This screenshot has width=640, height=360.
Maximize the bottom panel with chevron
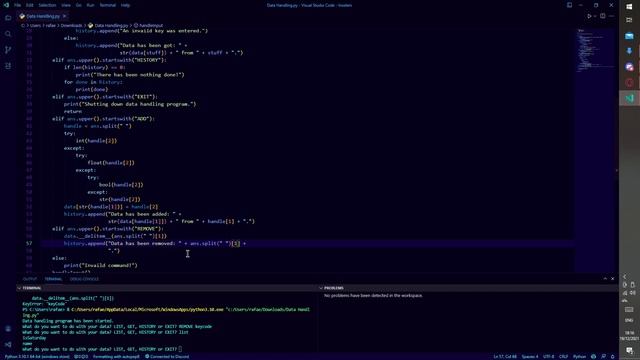605,279
